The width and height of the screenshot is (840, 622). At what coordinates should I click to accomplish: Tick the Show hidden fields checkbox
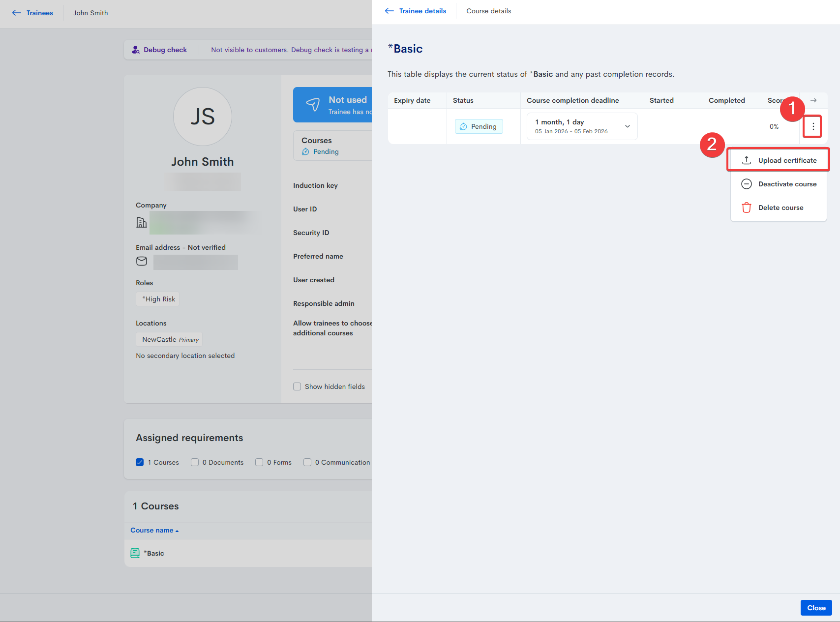click(297, 386)
